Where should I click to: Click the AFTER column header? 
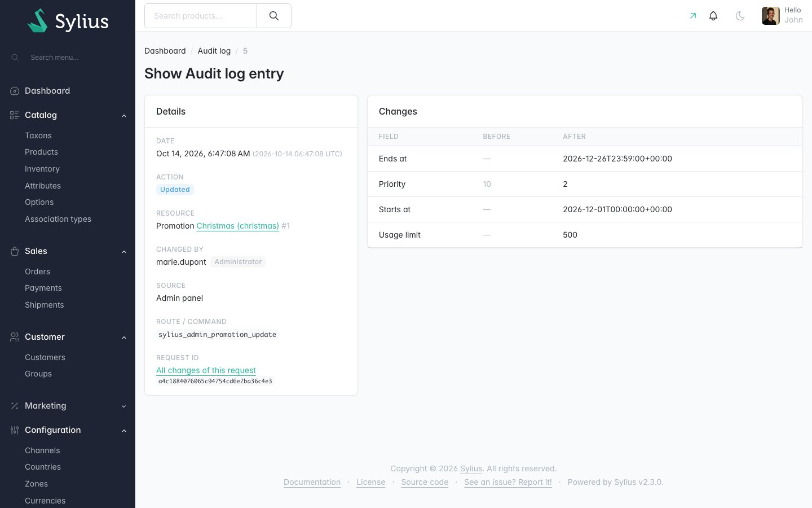coord(574,137)
